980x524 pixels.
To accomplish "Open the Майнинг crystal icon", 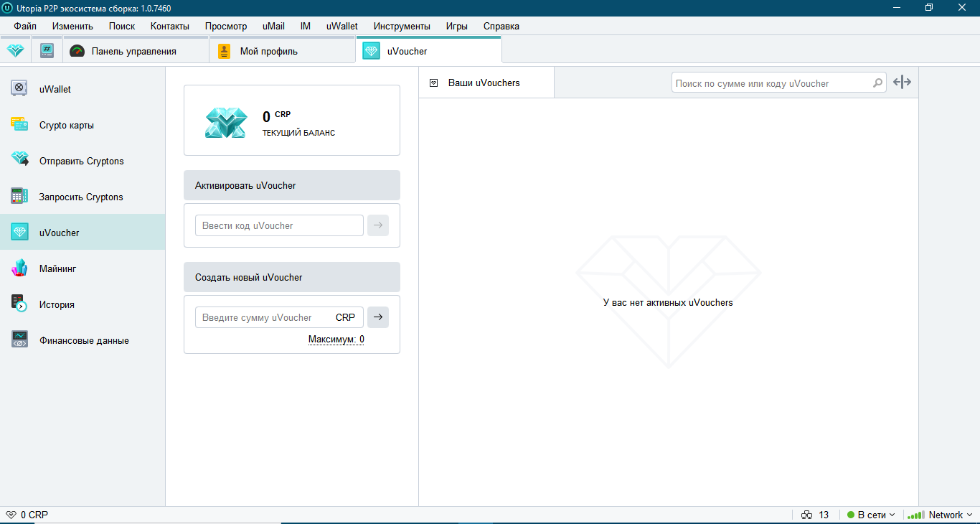I will click(x=19, y=268).
